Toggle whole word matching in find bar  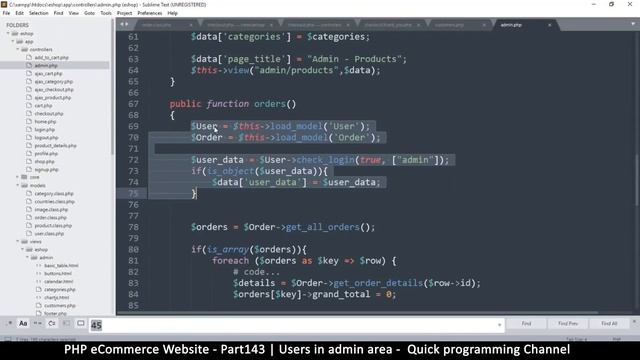tap(38, 324)
